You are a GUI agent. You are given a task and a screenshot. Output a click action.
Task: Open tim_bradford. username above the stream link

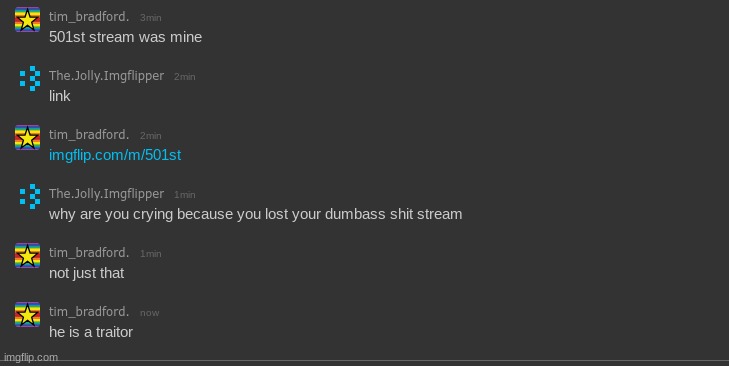point(89,135)
